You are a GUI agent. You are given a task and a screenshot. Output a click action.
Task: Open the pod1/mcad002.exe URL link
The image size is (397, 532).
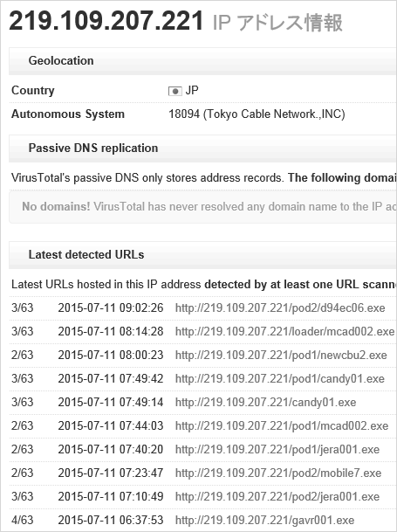coord(282,425)
